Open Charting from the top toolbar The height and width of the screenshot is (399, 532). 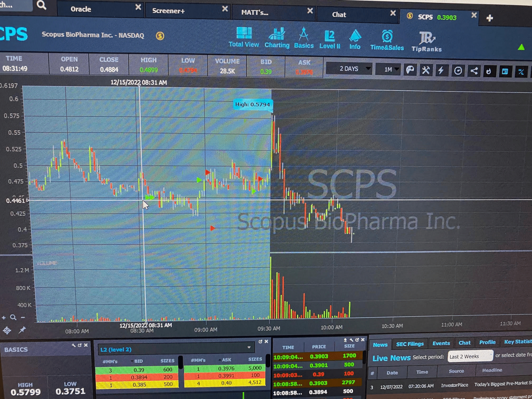point(277,38)
